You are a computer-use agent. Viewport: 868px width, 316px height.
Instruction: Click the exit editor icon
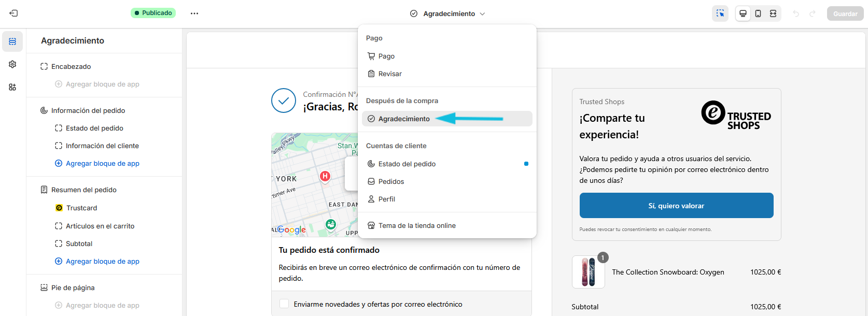click(14, 13)
